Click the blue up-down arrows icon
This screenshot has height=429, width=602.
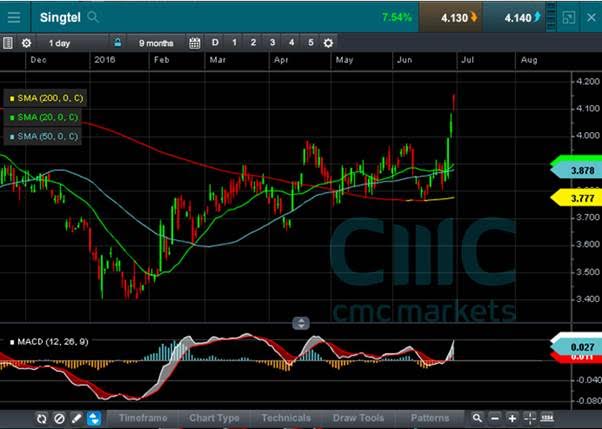pos(94,418)
